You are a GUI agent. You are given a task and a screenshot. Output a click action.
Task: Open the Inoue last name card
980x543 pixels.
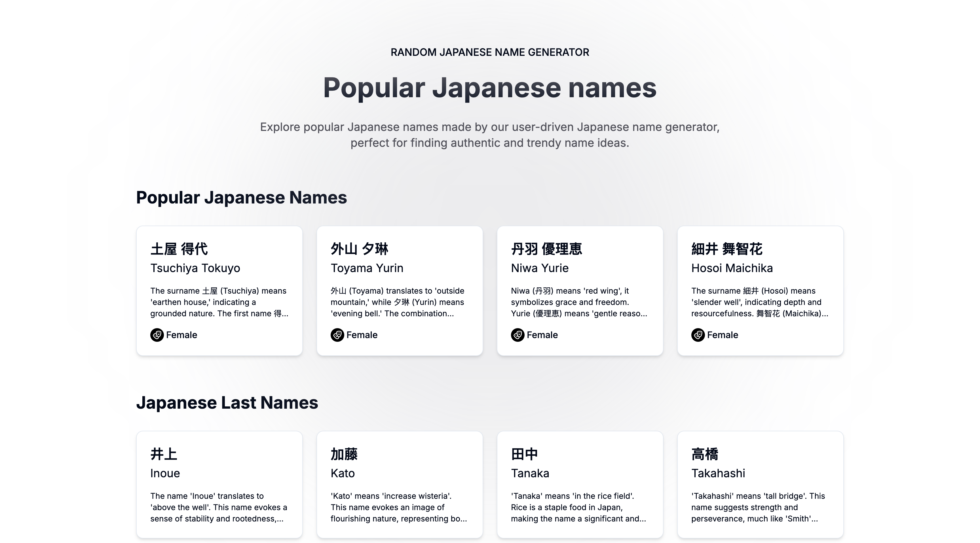coord(219,484)
